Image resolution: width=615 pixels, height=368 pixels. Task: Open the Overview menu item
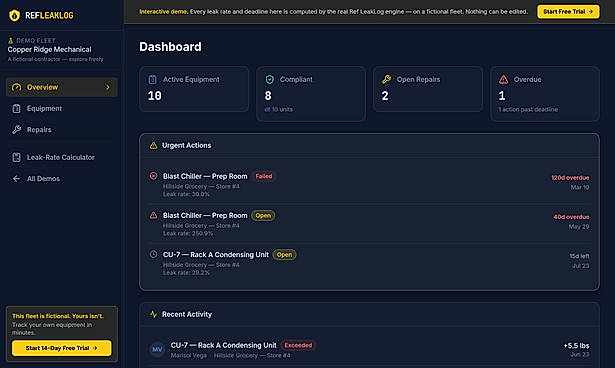pos(62,87)
